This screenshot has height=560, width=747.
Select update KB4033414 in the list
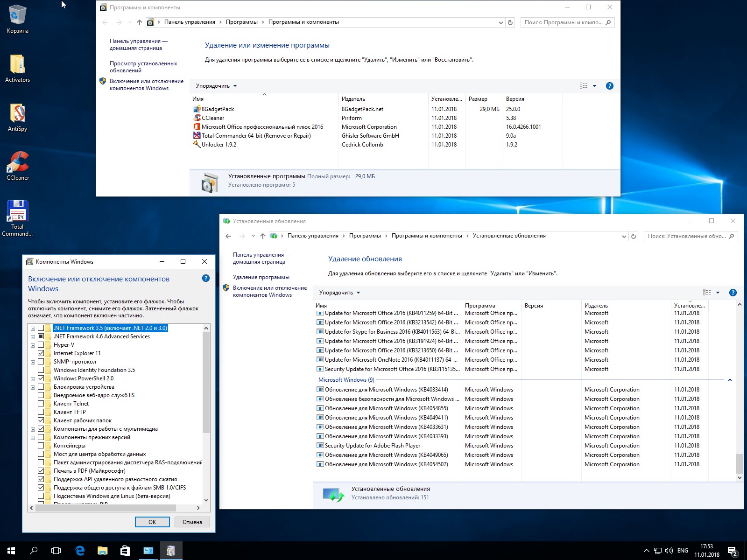click(x=386, y=390)
